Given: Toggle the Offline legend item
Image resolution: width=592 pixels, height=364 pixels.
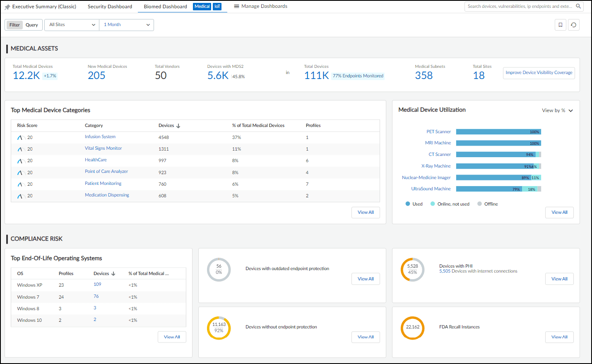Looking at the screenshot, I should [x=488, y=204].
